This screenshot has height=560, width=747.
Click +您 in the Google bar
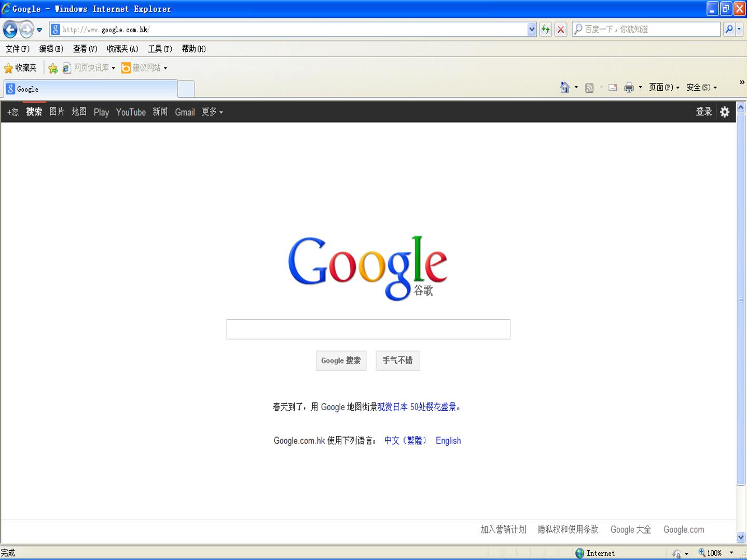12,112
